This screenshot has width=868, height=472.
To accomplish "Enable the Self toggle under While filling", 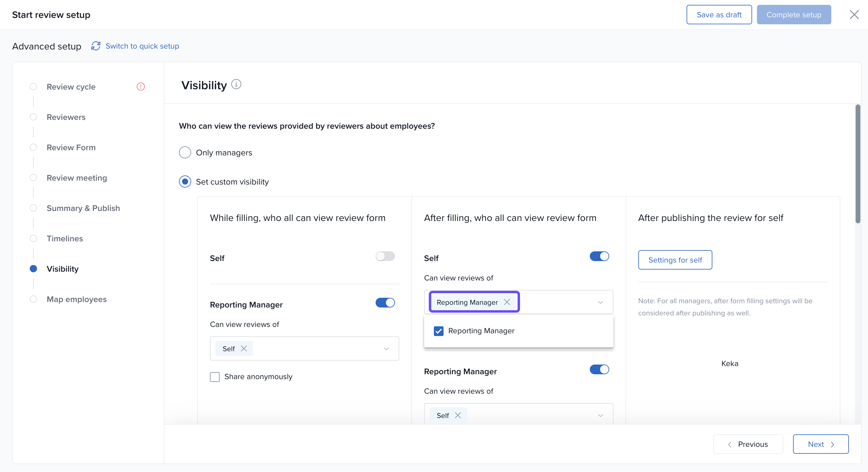I will (x=385, y=256).
